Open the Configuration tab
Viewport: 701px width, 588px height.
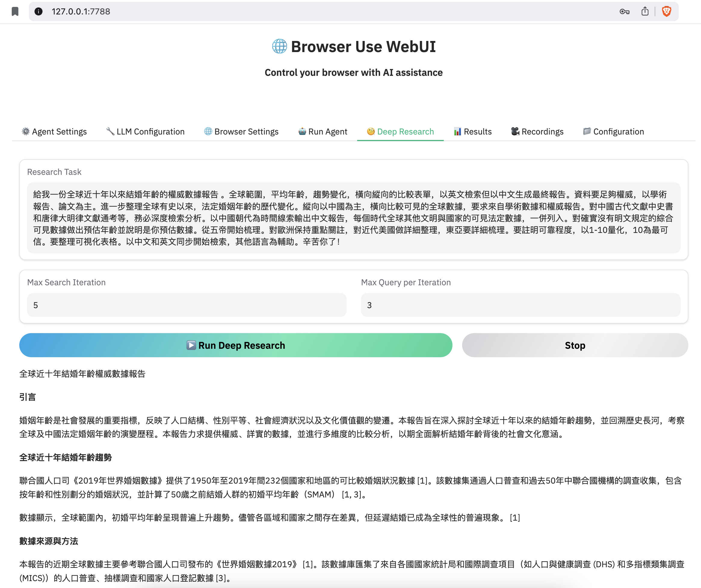613,132
